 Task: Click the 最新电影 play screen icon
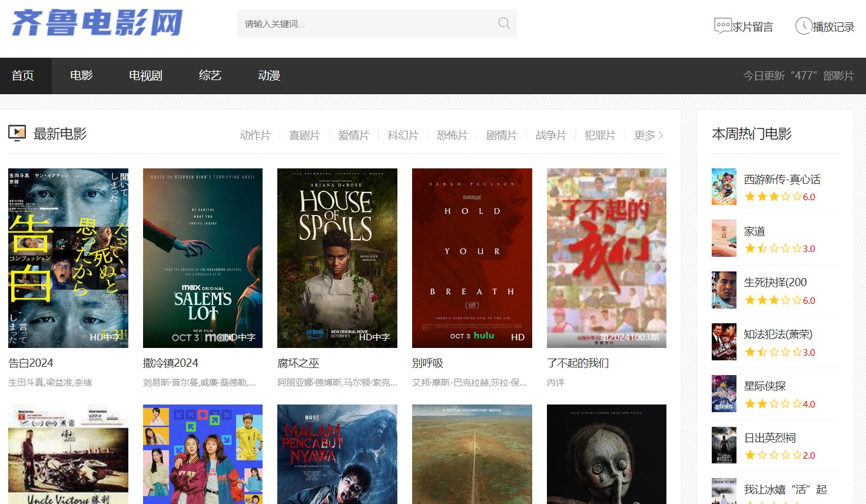pyautogui.click(x=17, y=133)
